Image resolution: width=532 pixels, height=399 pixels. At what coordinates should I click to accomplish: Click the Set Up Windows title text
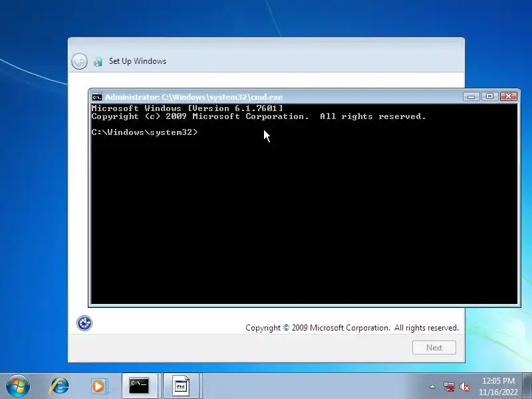(138, 61)
